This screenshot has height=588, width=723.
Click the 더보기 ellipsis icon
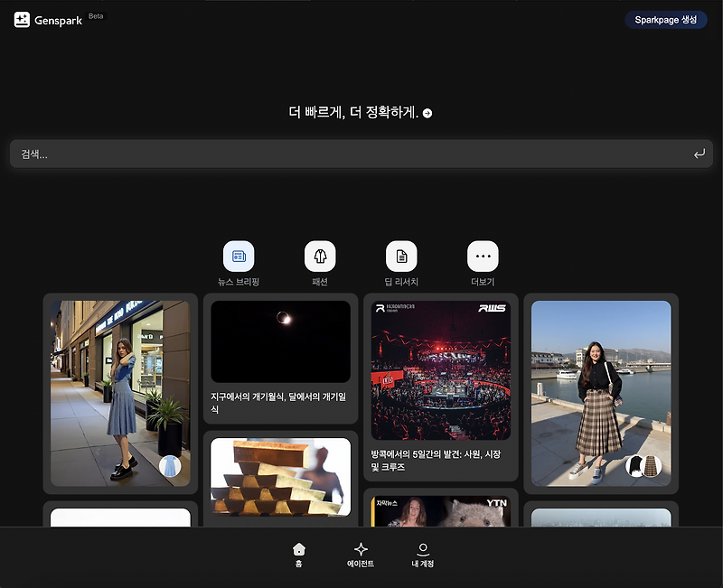[482, 257]
